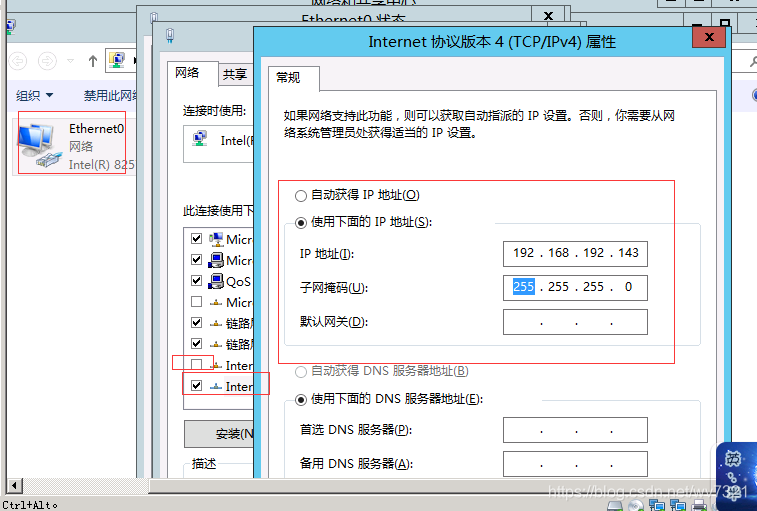
Task: Toggle the QoS packet scheduler checkbox
Action: point(196,281)
